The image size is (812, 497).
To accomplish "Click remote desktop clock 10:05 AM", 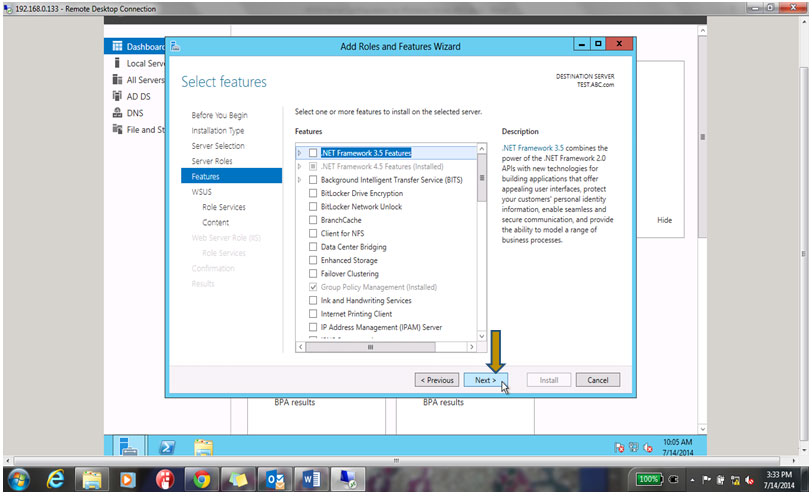I will click(677, 442).
